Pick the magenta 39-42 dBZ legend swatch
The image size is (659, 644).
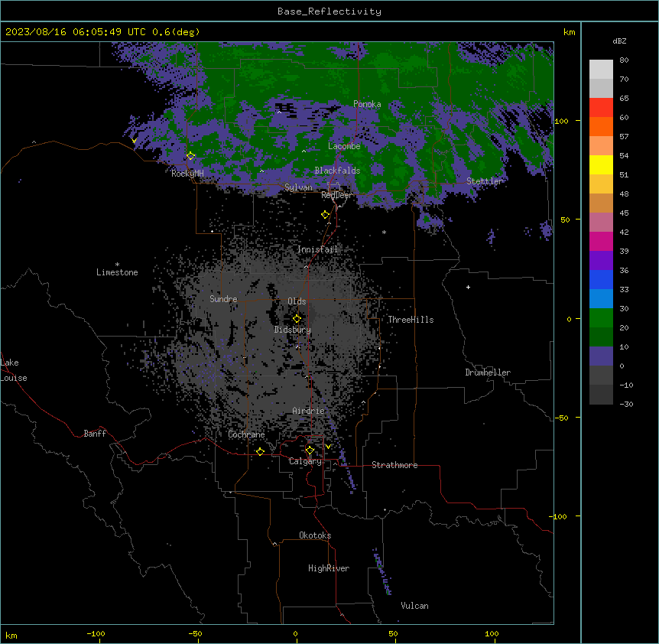pos(601,241)
